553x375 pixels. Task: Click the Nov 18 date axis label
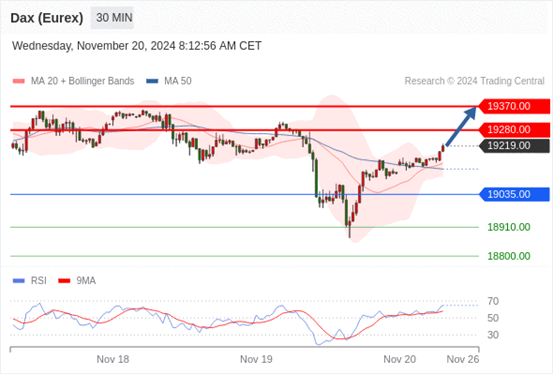click(113, 359)
